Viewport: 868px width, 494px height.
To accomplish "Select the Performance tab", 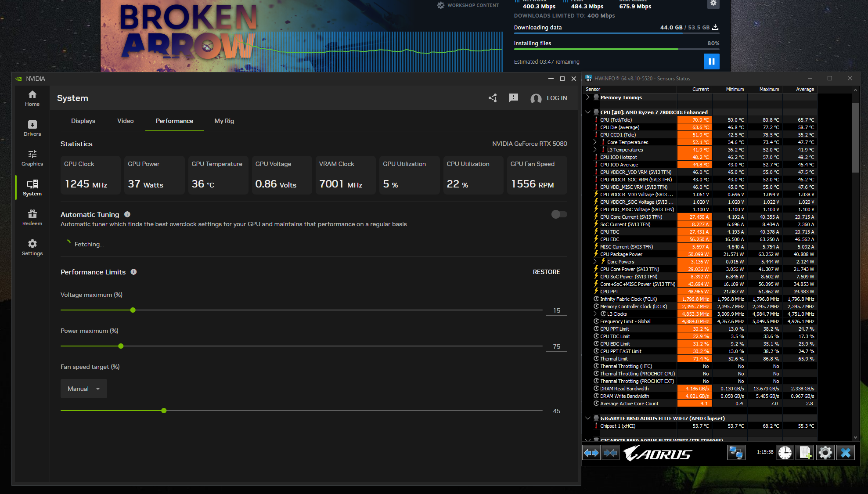I will click(x=174, y=121).
